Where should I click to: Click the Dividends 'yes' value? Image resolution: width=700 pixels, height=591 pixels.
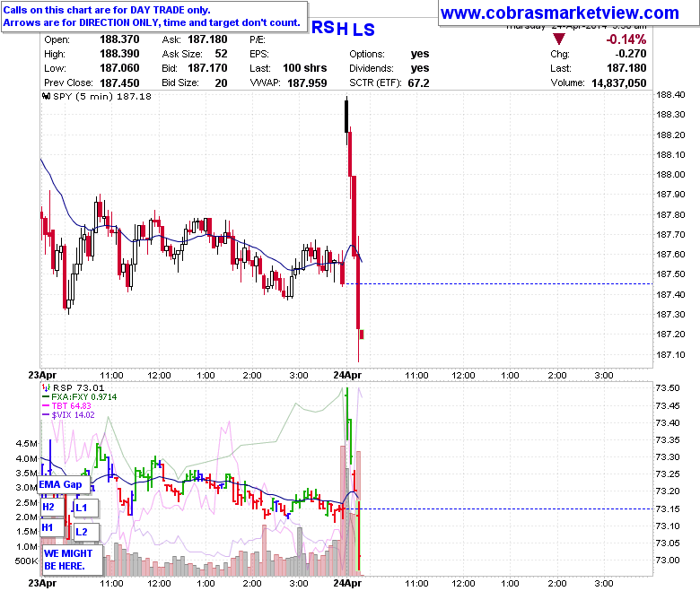point(420,68)
